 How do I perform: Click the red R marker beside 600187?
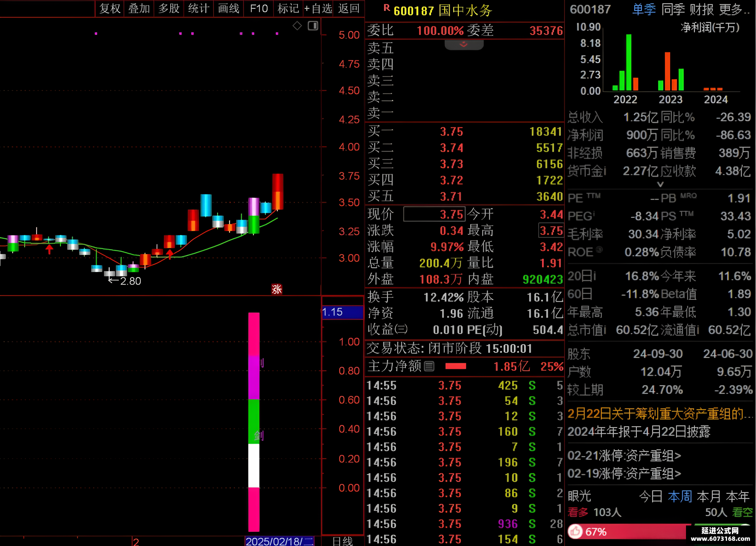pos(387,8)
